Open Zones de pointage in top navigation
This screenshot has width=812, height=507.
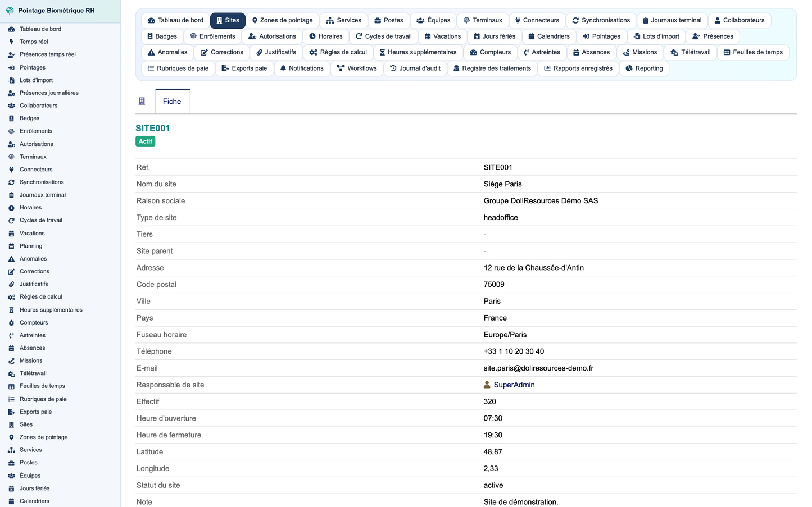click(x=282, y=20)
